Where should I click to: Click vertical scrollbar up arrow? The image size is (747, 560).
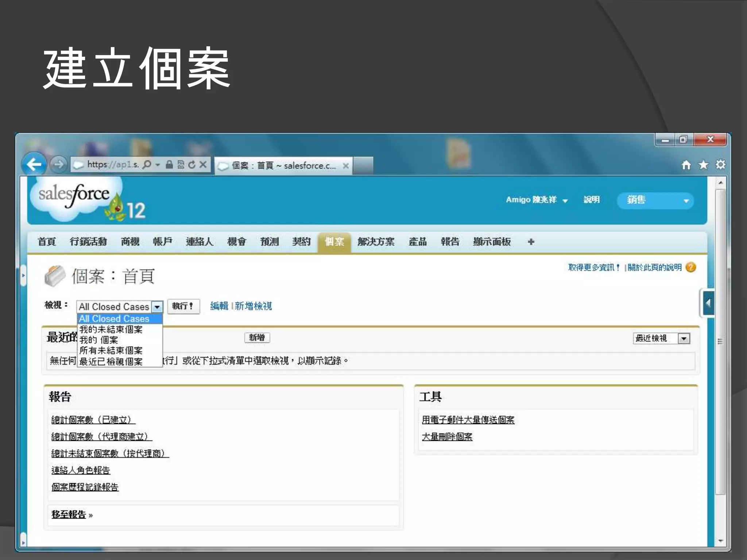(x=720, y=182)
